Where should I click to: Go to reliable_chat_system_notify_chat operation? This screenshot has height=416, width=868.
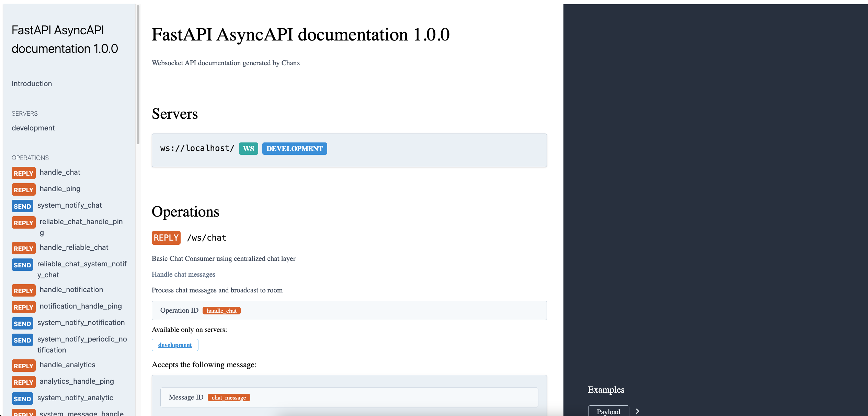tap(82, 269)
